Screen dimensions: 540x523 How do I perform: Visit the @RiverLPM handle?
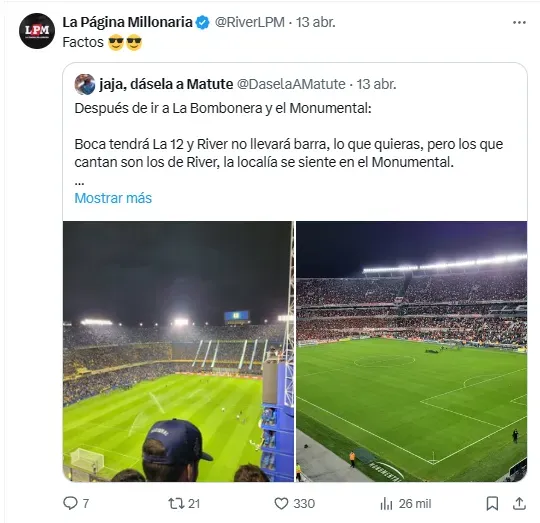[250, 22]
